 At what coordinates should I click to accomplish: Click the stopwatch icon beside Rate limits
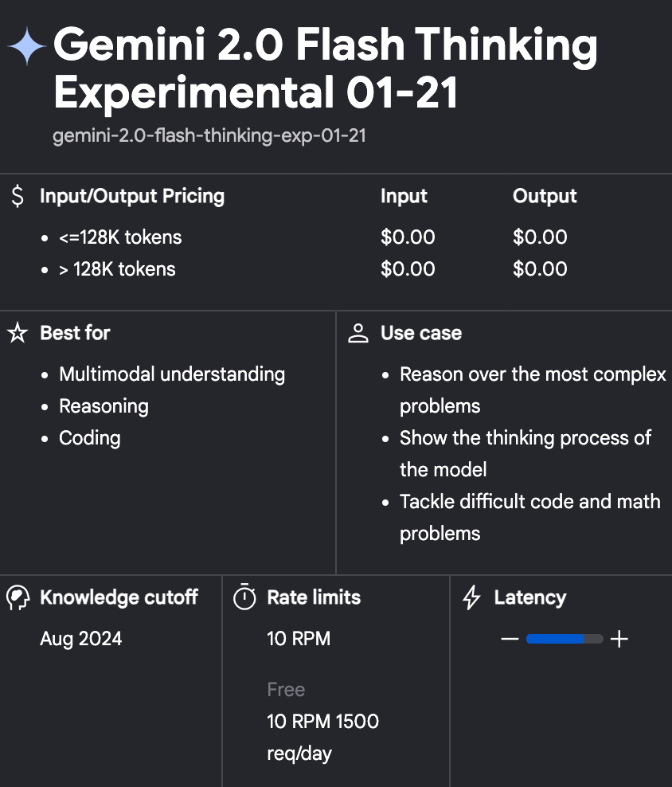pyautogui.click(x=244, y=597)
